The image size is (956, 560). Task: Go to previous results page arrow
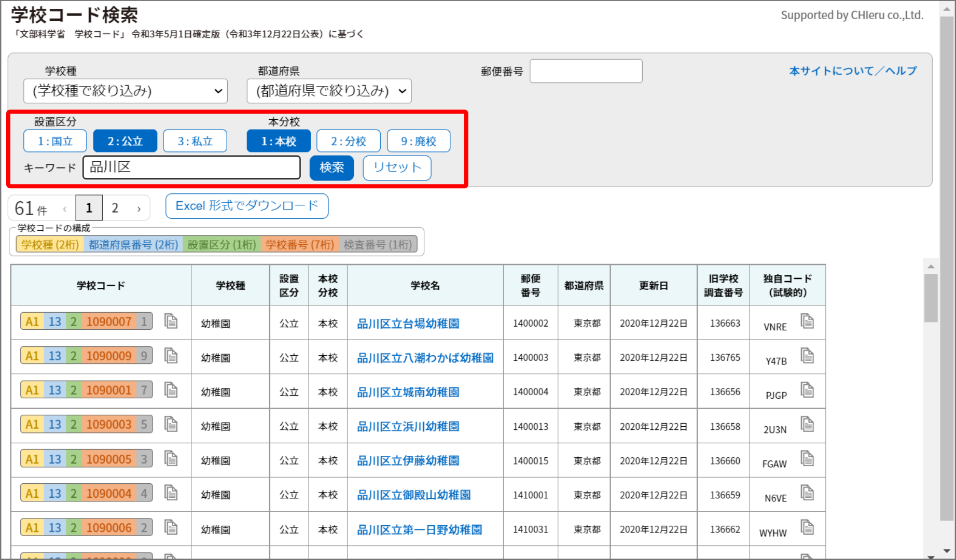tap(65, 208)
